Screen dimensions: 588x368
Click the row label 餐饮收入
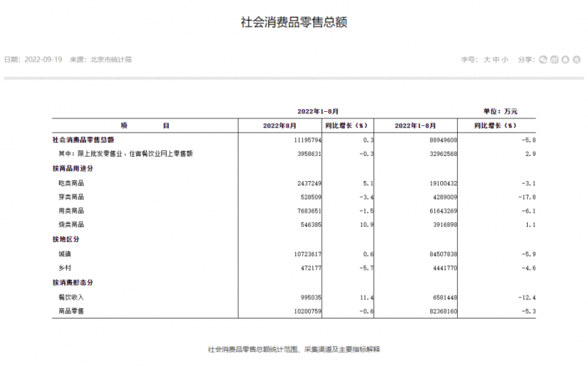point(71,297)
